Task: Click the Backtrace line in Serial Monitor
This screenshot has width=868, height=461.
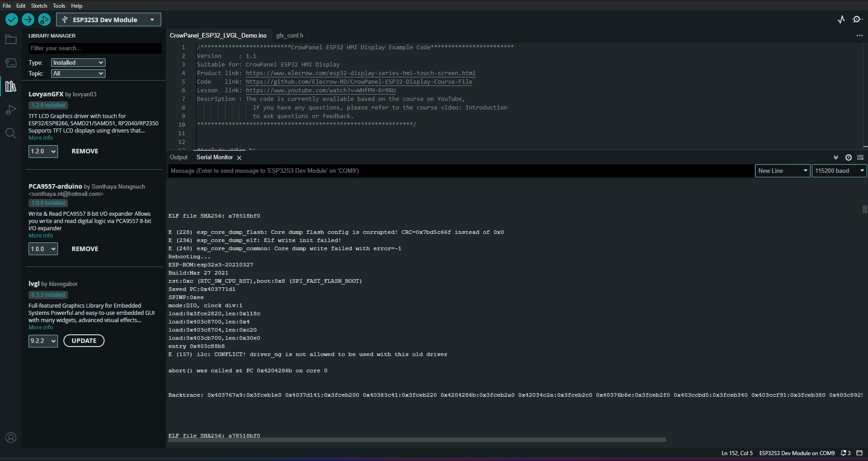Action: (515, 395)
